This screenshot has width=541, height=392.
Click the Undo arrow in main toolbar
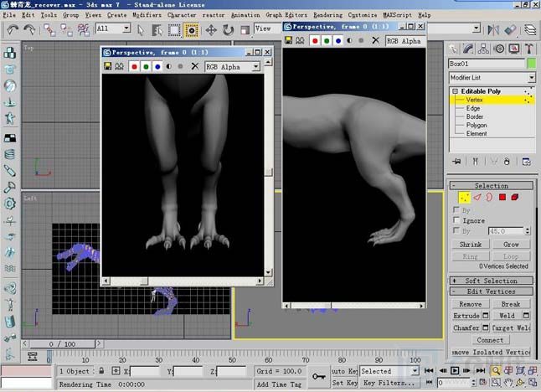coord(13,30)
